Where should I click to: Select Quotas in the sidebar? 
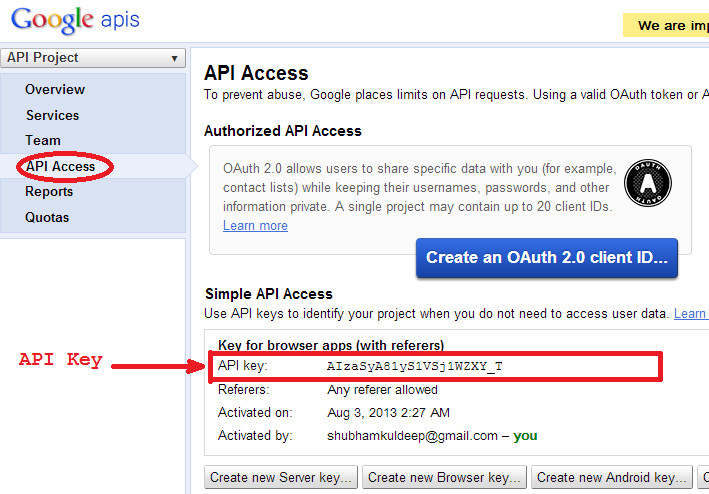click(47, 217)
